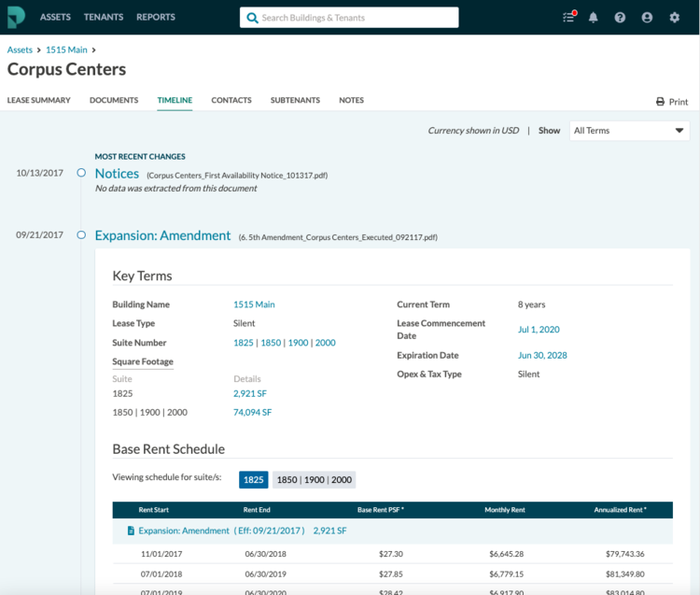The width and height of the screenshot is (700, 595).
Task: Click the Base Rent PSF column header
Action: pos(381,510)
